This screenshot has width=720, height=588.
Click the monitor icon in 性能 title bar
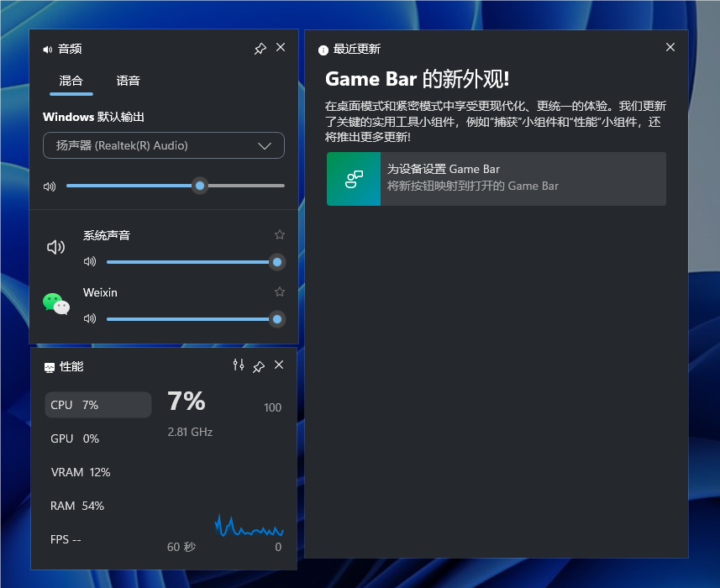[x=49, y=367]
